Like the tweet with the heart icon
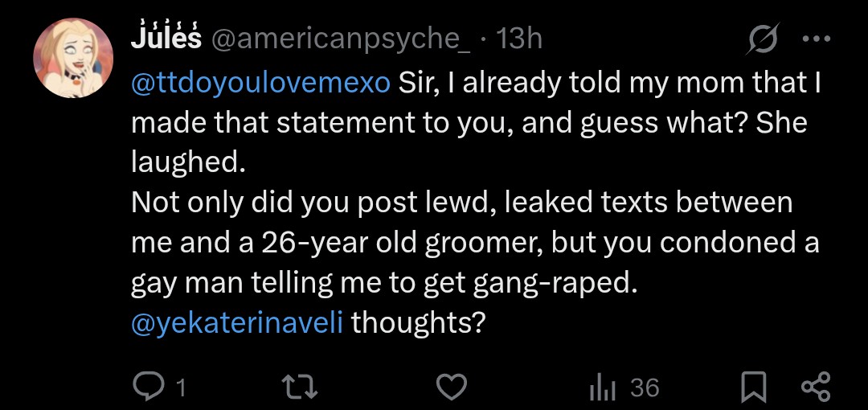Image resolution: width=868 pixels, height=410 pixels. pos(451,387)
